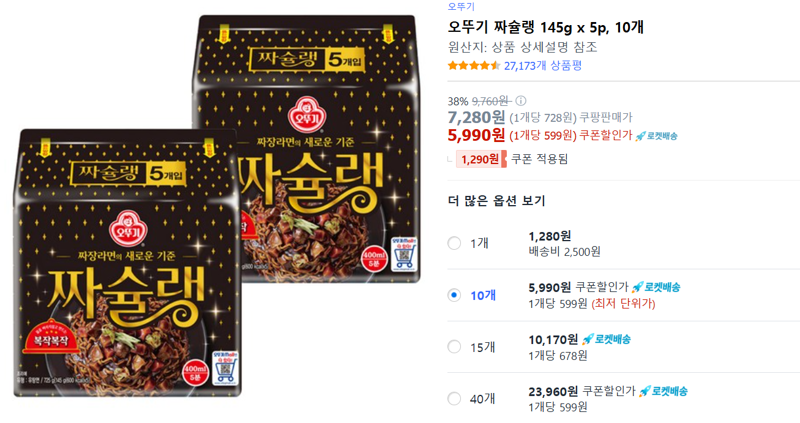Click the Rocket Delivery badge in 15개 option
Screen dimensions: 800x423
coord(606,339)
